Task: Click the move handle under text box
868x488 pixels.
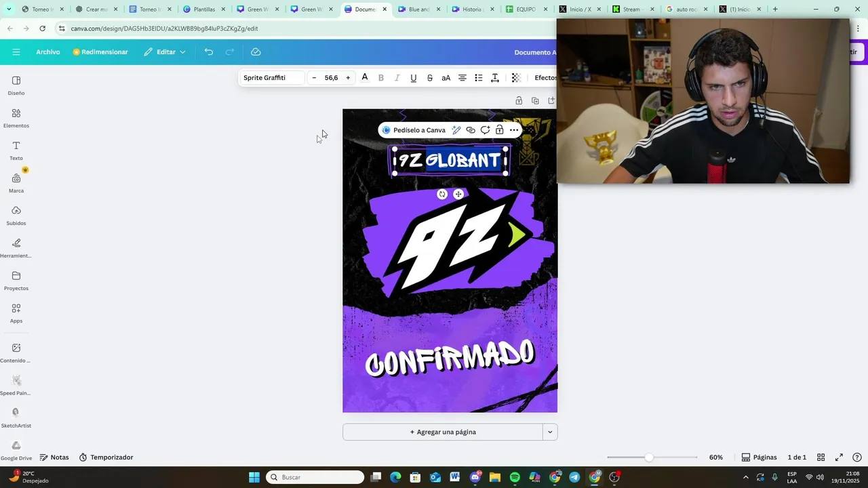Action: [458, 195]
